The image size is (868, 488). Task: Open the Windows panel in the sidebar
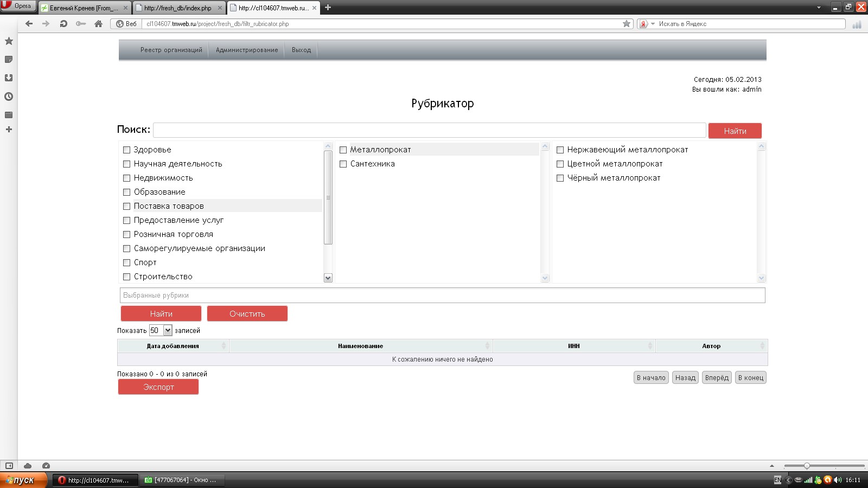9,115
